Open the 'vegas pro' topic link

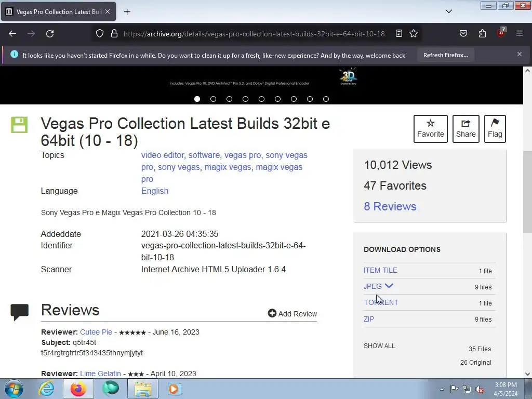tap(243, 155)
